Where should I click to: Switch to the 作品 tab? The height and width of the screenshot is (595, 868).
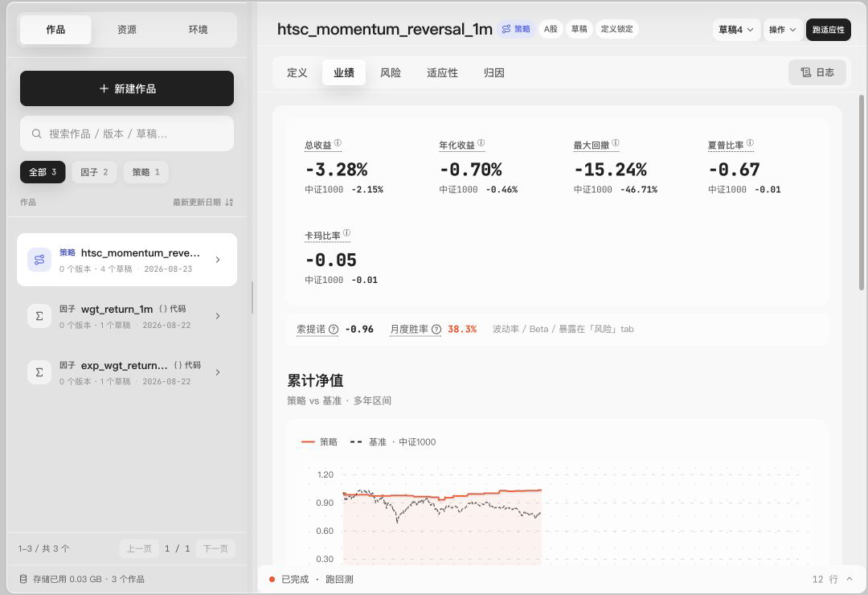pyautogui.click(x=55, y=30)
